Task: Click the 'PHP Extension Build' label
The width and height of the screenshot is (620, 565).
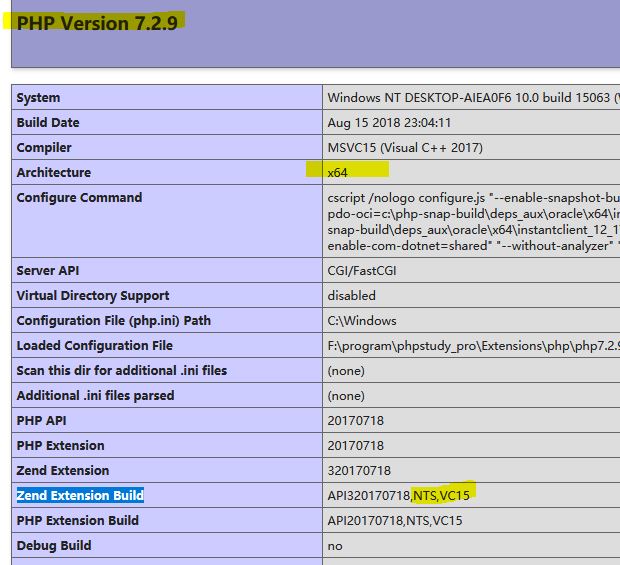Action: (x=78, y=520)
